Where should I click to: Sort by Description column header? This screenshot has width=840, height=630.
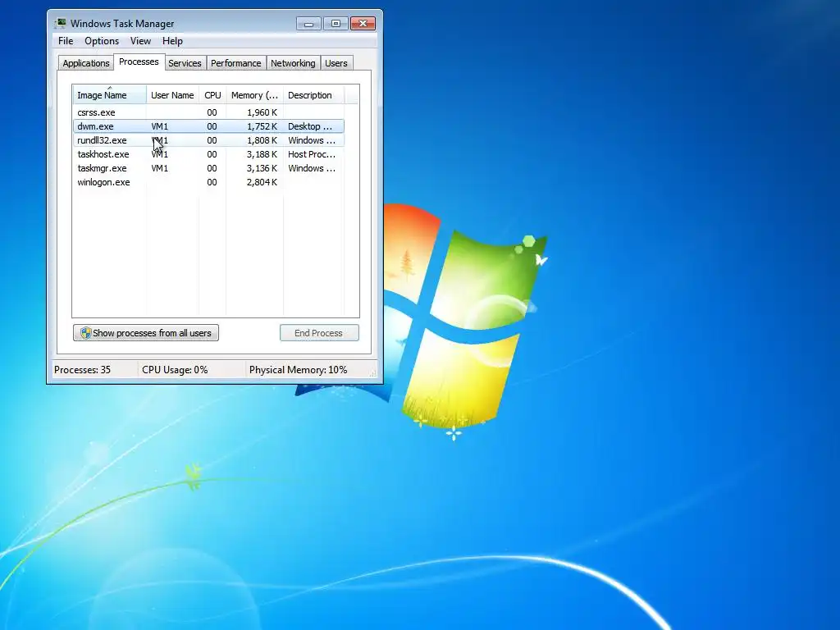[x=313, y=95]
